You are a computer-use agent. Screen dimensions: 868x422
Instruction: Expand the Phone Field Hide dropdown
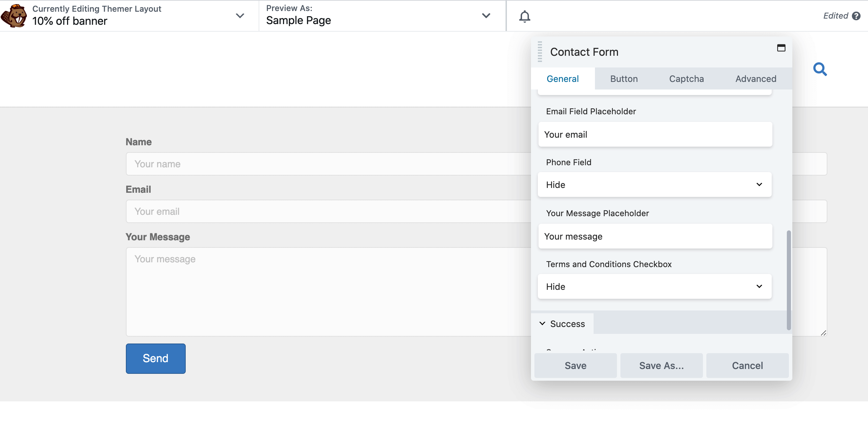tap(655, 184)
